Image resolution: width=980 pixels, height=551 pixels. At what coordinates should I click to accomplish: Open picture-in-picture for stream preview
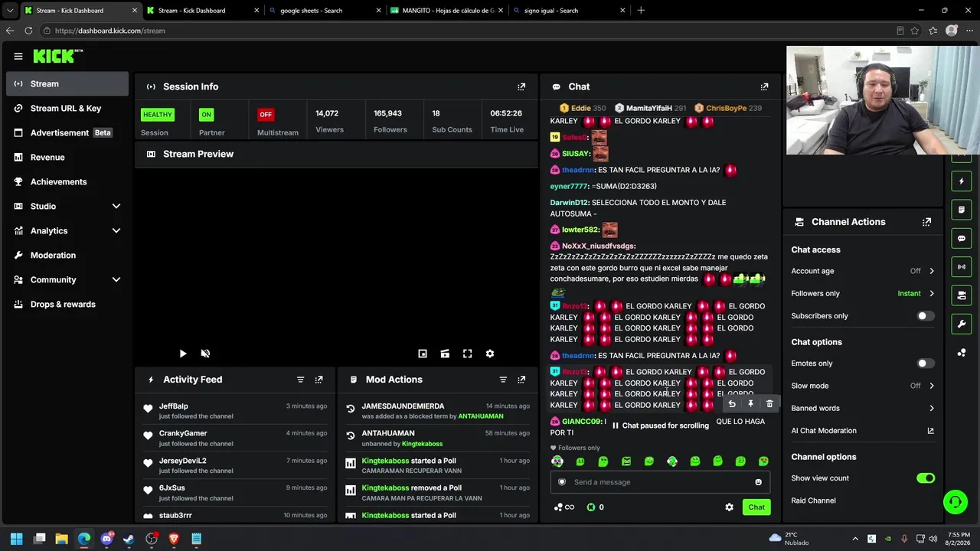[423, 354]
